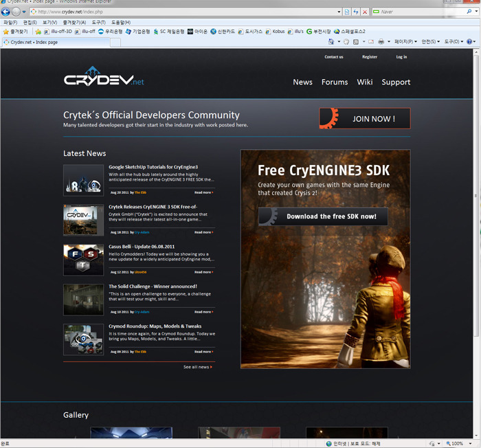Select the Crydev.net Index page tab
This screenshot has width=481, height=448.
(56, 42)
